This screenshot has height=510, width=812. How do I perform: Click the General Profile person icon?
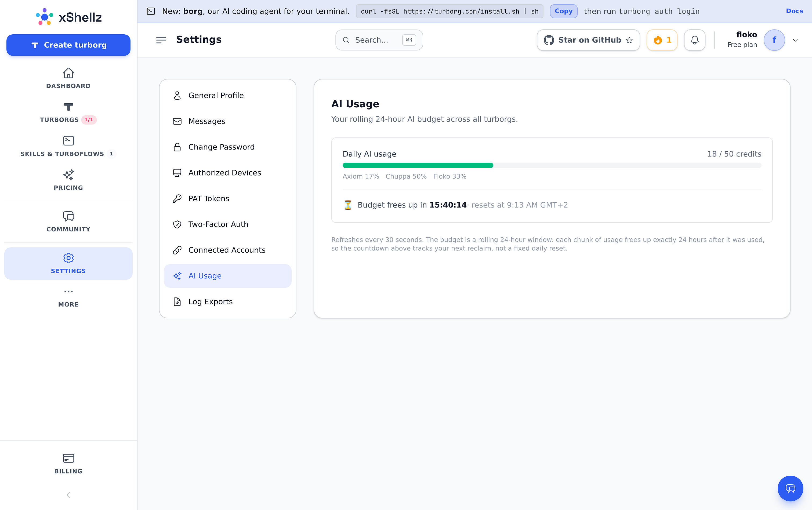coord(177,95)
